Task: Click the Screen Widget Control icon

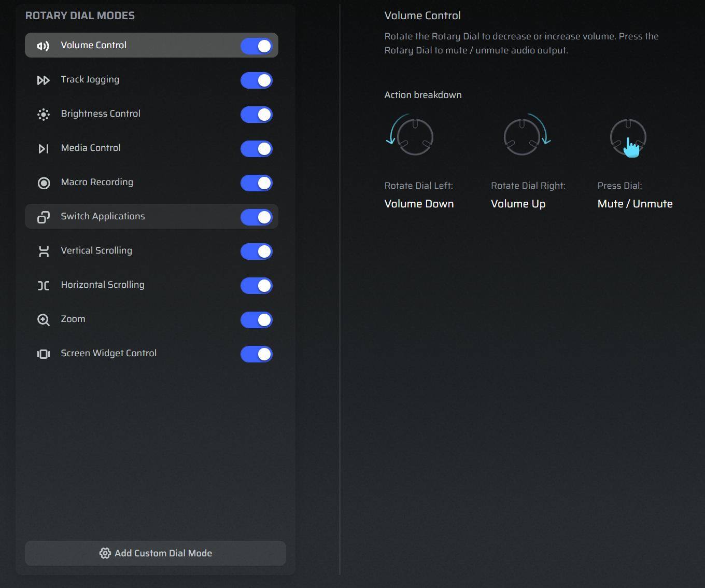Action: tap(44, 354)
